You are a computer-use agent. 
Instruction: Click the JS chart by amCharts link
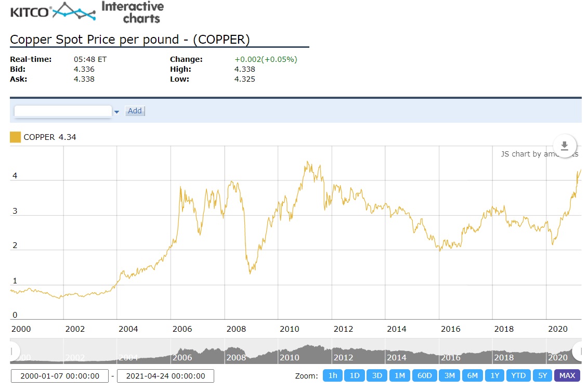pyautogui.click(x=539, y=154)
